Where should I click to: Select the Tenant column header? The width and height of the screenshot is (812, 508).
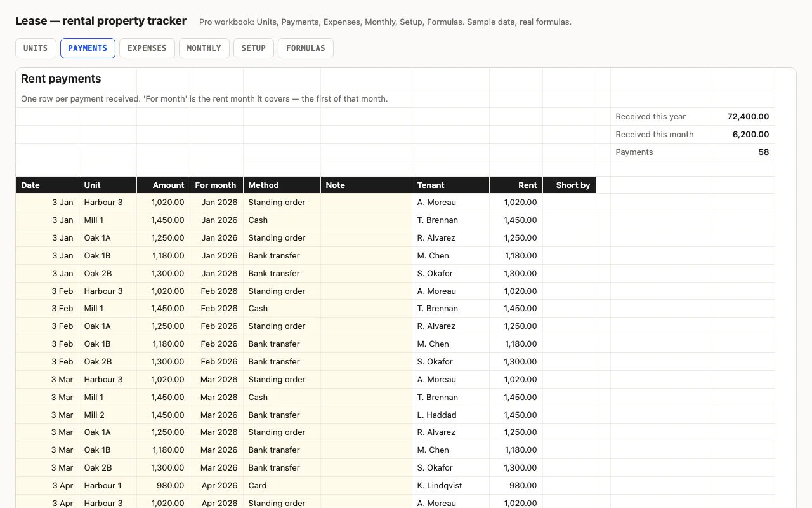pos(451,185)
